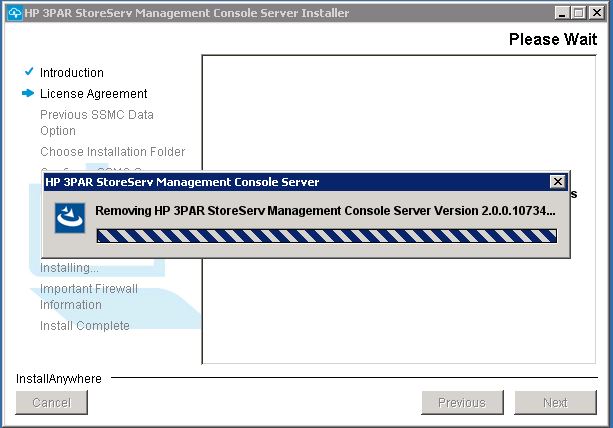Select the License Agreement step

[94, 93]
